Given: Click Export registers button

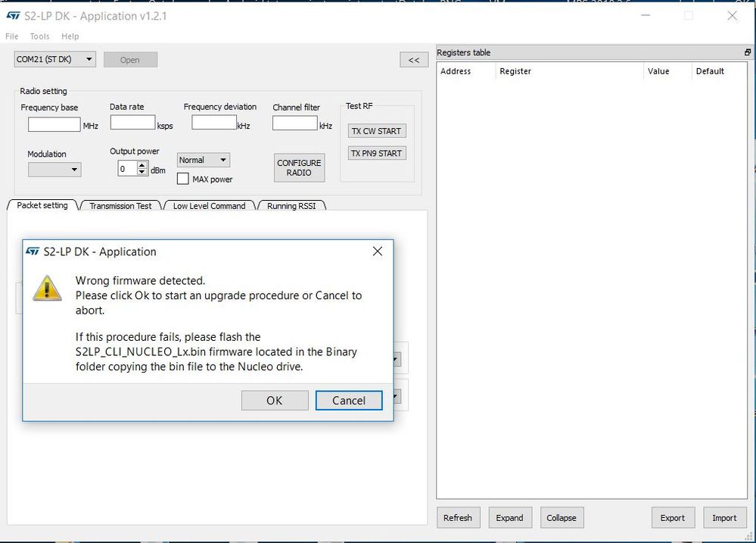Looking at the screenshot, I should pyautogui.click(x=673, y=517).
